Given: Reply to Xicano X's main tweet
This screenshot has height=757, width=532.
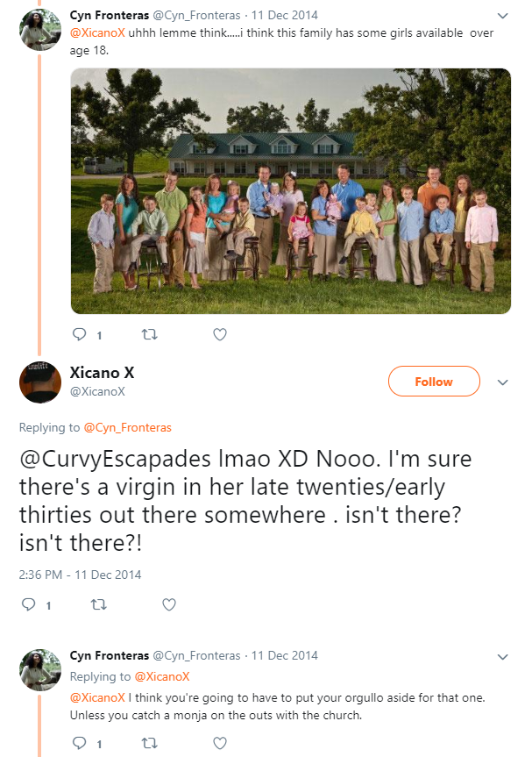Looking at the screenshot, I should click(29, 604).
